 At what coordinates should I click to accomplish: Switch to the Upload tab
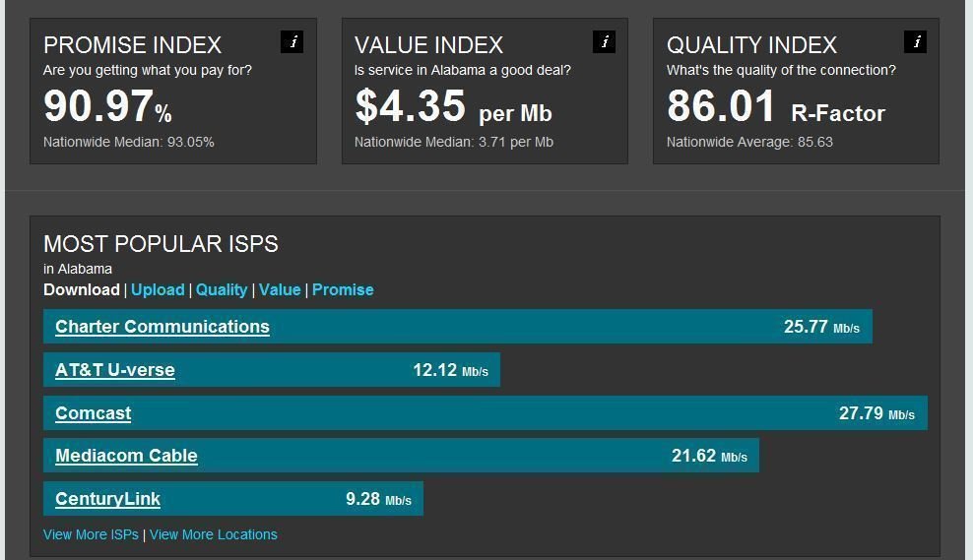click(158, 289)
